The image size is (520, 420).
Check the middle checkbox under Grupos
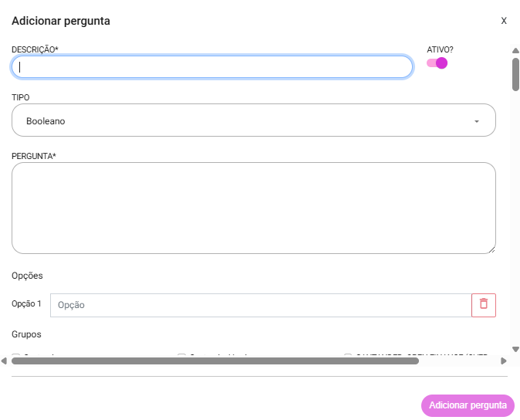(x=182, y=354)
